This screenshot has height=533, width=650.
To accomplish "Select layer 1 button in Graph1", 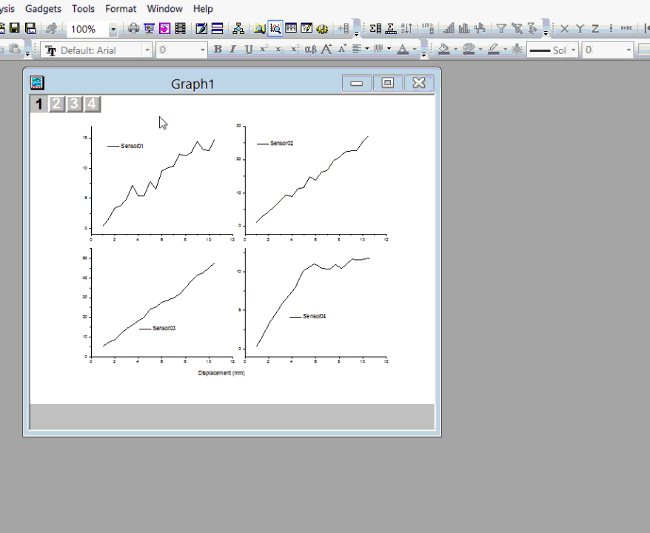I will coord(39,104).
